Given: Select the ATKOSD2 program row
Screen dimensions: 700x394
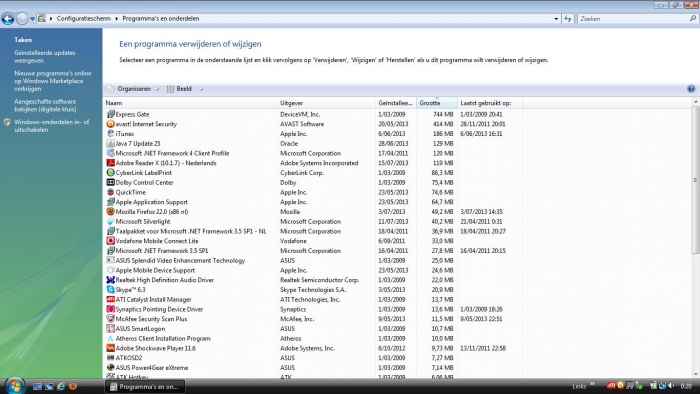Looking at the screenshot, I should tap(312, 358).
